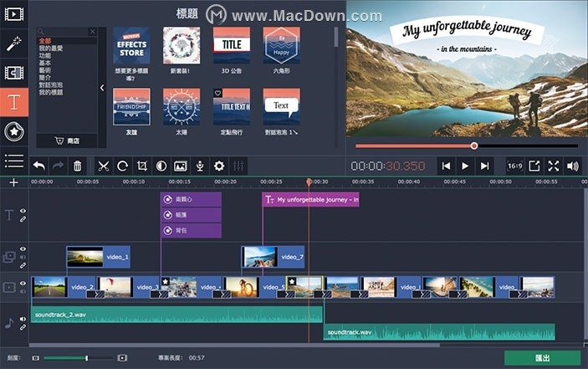
Task: Open the Filters magic wand tab
Action: click(x=14, y=44)
